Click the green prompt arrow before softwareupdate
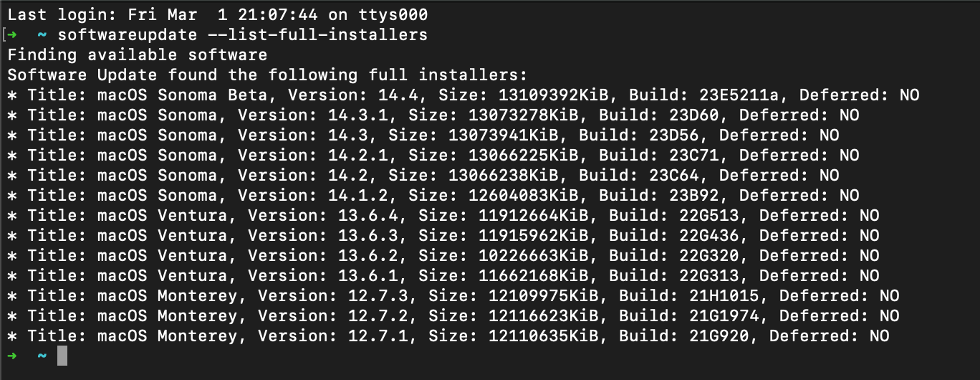This screenshot has height=380, width=980. tap(12, 34)
